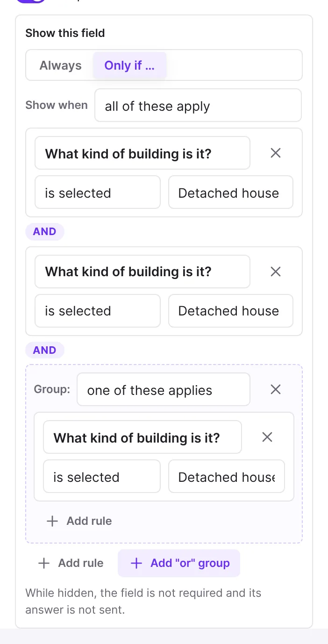The image size is (328, 644).
Task: Open first rule's 'Detached house' value dropdown
Action: coord(231,192)
